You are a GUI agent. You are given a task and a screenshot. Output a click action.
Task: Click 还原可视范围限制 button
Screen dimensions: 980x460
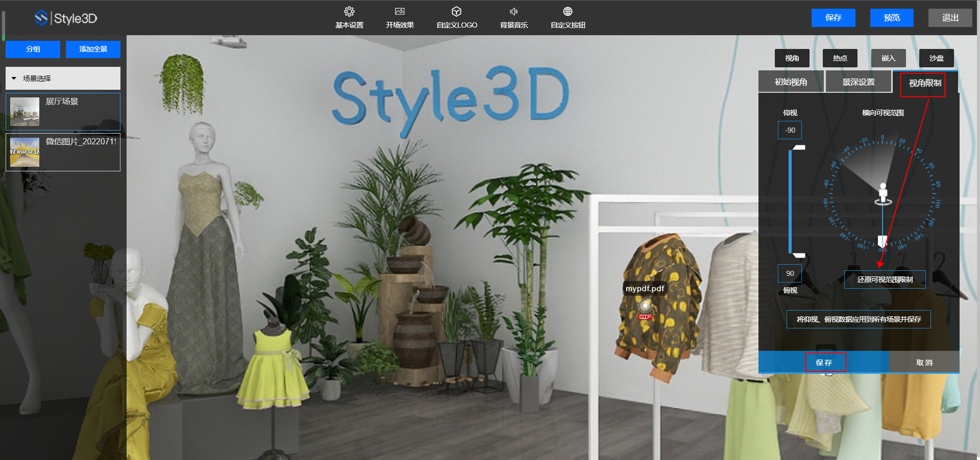click(885, 279)
